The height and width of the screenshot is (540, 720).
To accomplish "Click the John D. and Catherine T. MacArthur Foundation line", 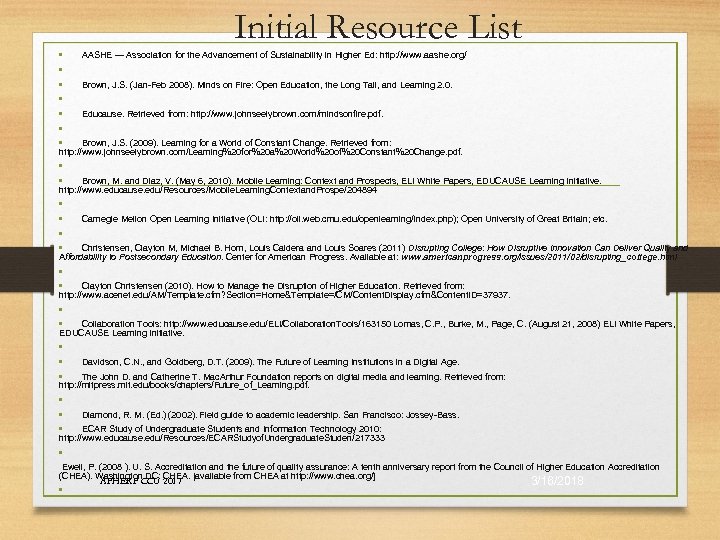I will click(293, 377).
